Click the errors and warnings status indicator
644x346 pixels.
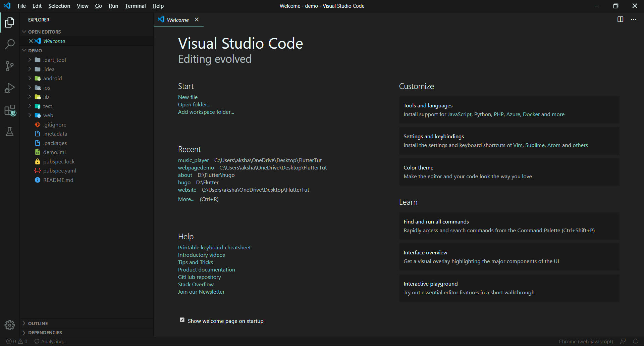17,341
